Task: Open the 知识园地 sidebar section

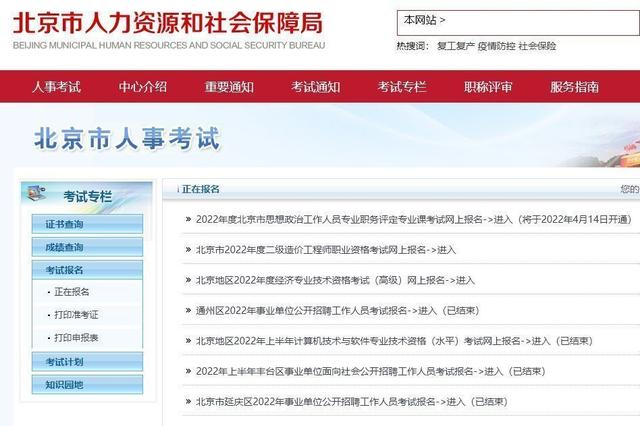Action: click(x=87, y=385)
